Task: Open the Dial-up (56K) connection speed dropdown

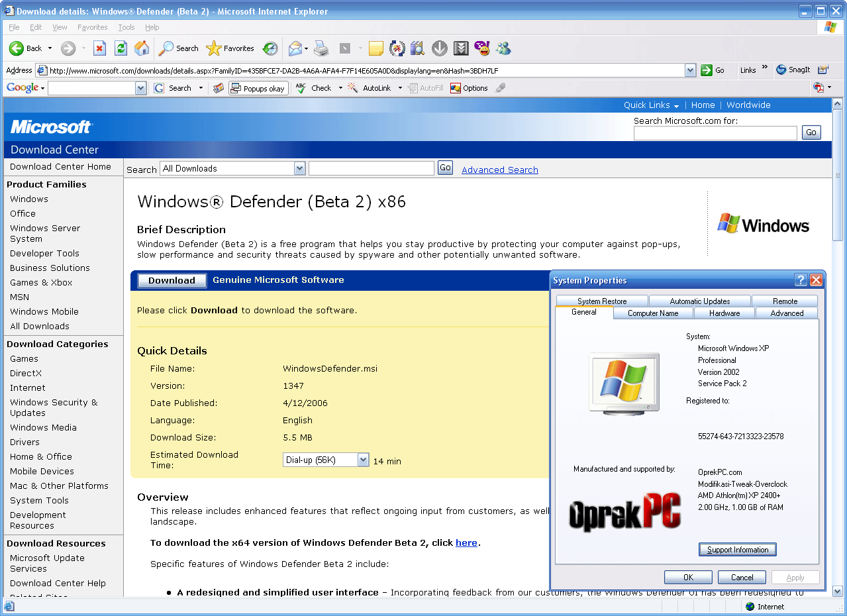Action: click(363, 460)
